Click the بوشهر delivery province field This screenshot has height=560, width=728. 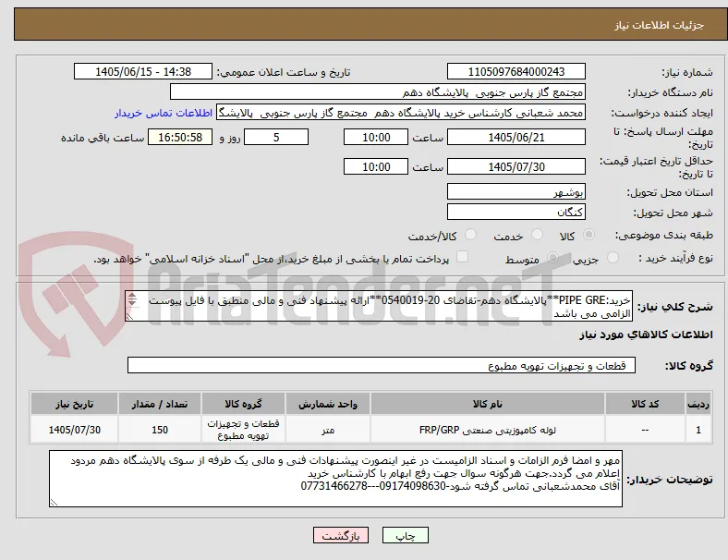click(516, 191)
